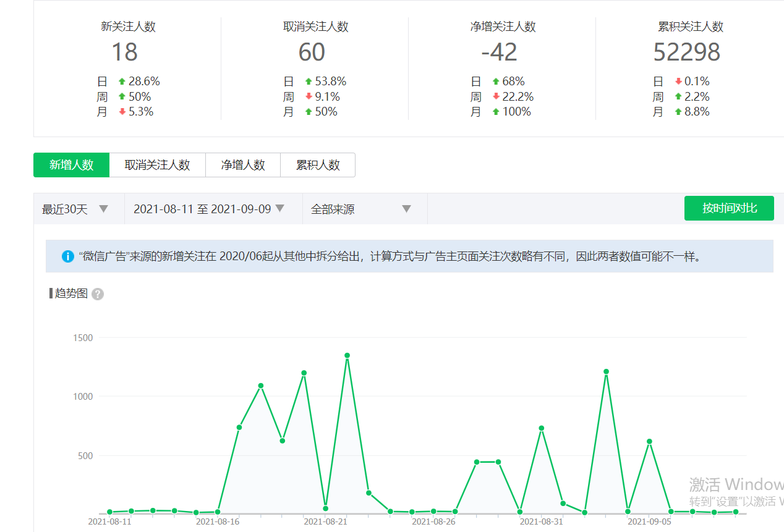Click the 2021-08-16 x-axis date label
784x532 pixels.
tap(217, 521)
